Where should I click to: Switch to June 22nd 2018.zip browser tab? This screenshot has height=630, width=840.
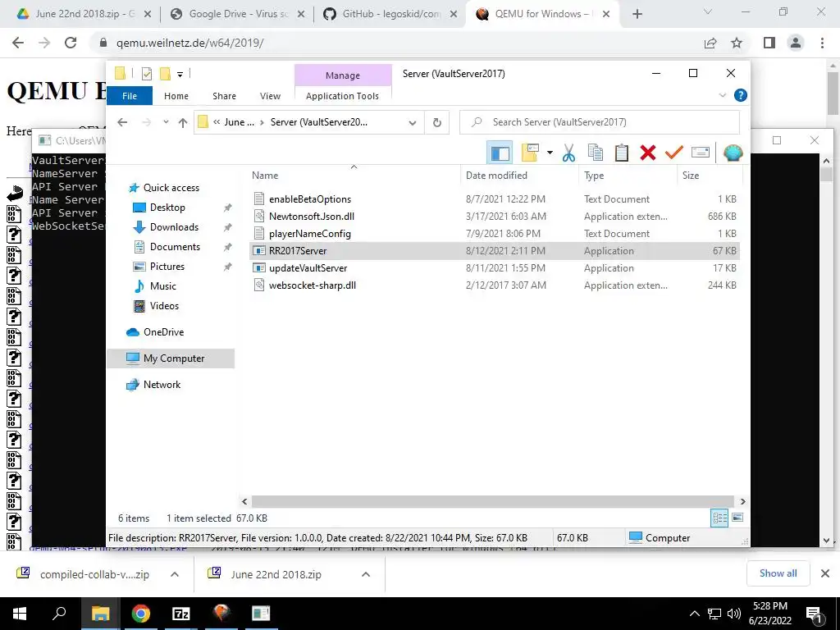tap(84, 14)
